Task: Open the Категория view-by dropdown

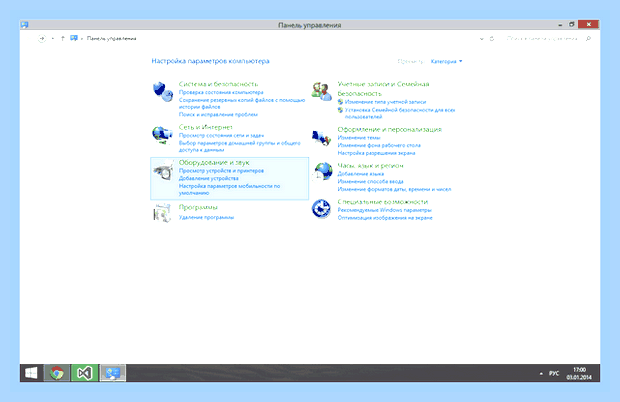Action: point(446,61)
